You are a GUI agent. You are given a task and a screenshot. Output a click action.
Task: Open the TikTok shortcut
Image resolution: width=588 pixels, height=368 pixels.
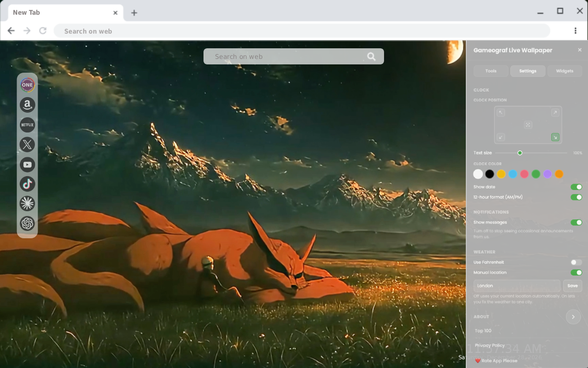pyautogui.click(x=28, y=184)
